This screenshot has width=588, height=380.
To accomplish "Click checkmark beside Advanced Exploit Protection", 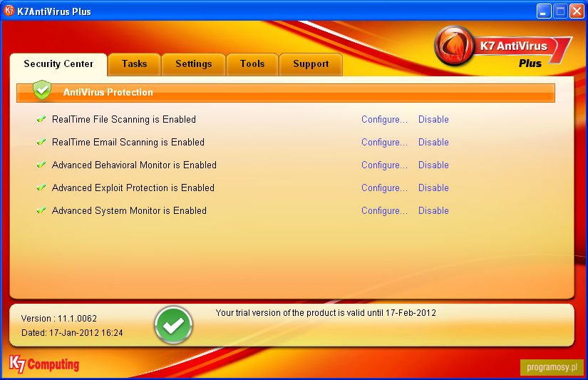I will coord(41,188).
